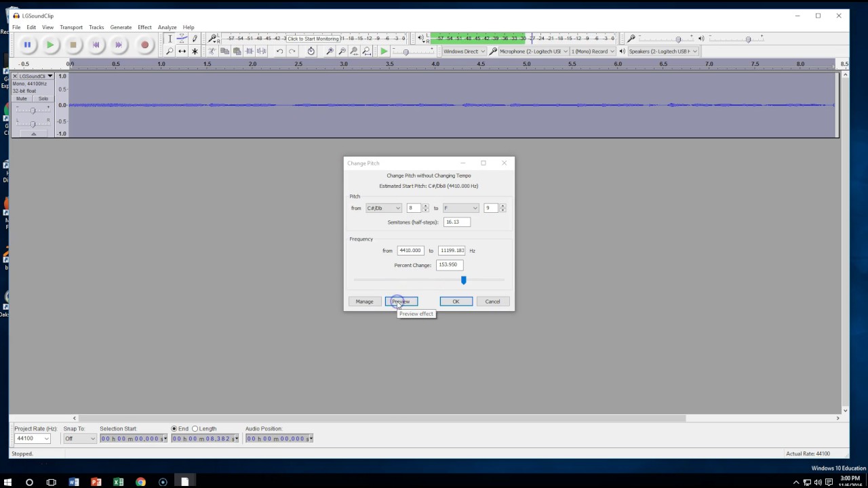Click the playback meter speaker icon
868x488 pixels.
click(x=420, y=39)
